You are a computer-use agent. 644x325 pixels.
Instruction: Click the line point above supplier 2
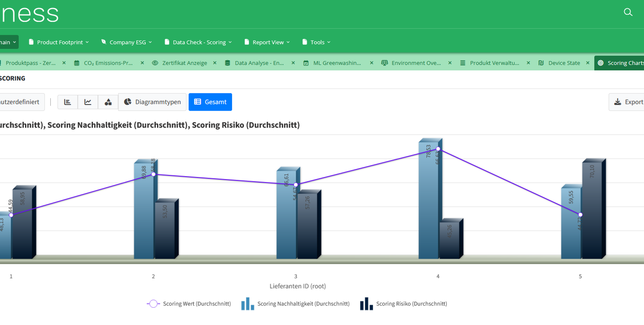[153, 174]
